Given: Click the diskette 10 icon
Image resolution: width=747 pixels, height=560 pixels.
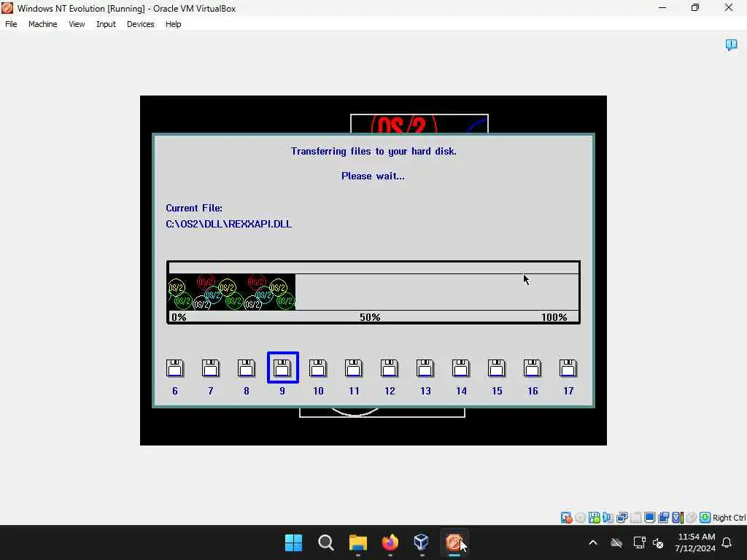Looking at the screenshot, I should pos(318,368).
